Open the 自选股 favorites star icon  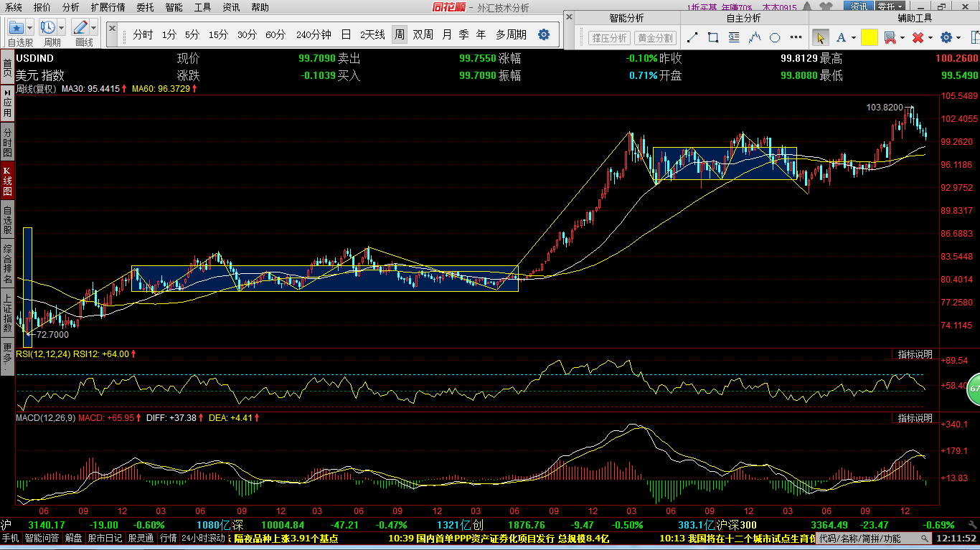pyautogui.click(x=17, y=28)
